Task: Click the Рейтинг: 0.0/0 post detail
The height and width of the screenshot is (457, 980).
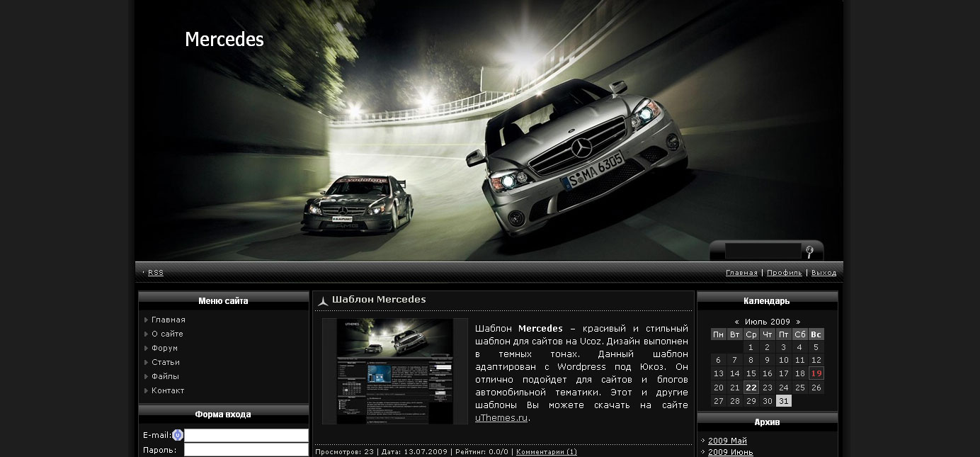Action: click(x=482, y=451)
